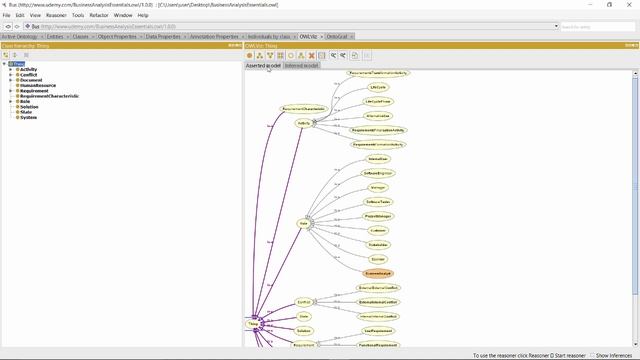Click the Hide class circle icon
Viewport: 640px width, 360px height.
click(x=291, y=56)
